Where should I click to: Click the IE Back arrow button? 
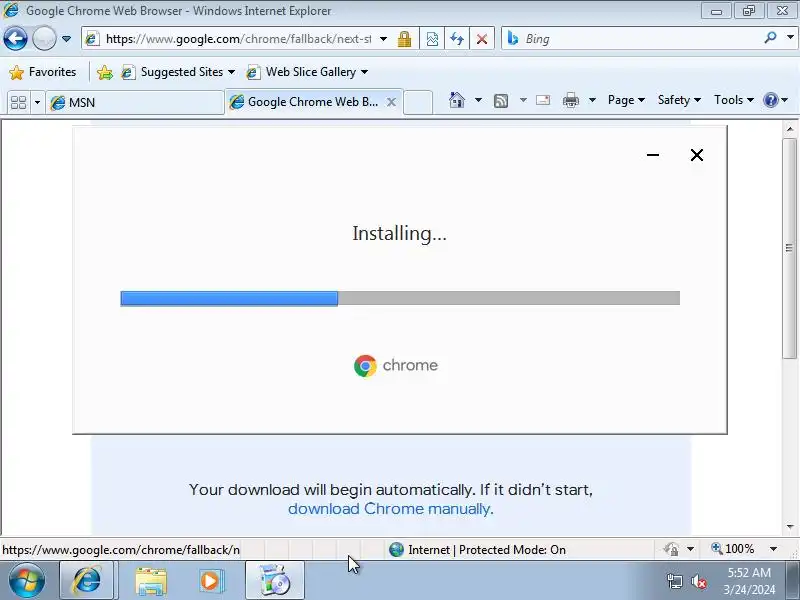tap(15, 38)
